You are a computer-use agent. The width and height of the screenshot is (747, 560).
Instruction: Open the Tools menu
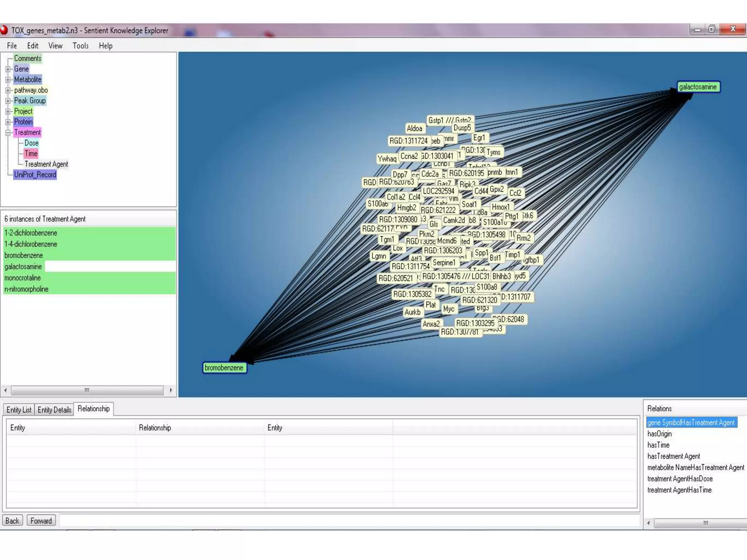point(80,46)
